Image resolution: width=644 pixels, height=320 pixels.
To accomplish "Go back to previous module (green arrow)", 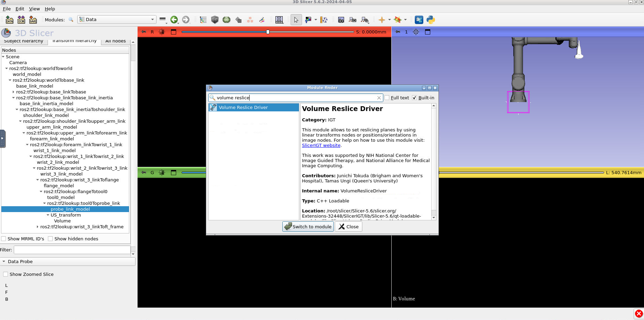I will pos(174,20).
